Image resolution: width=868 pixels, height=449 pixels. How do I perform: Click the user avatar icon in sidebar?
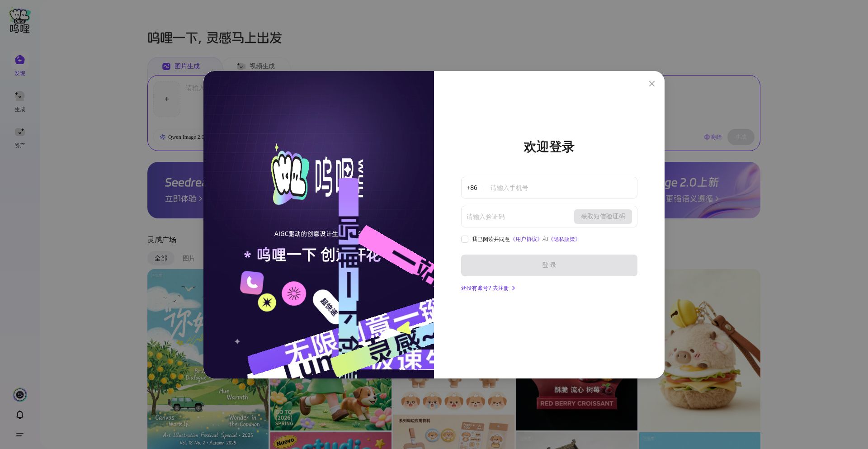[x=20, y=395]
